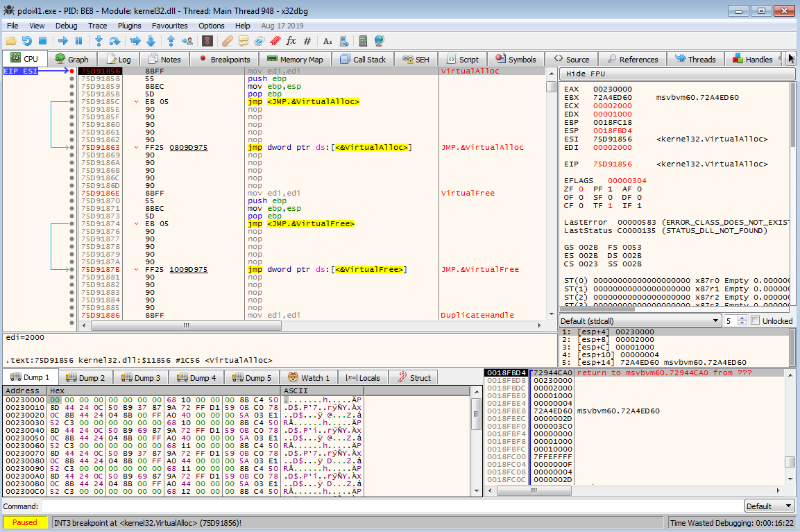Viewport: 800px width, 532px height.
Task: Open the Default (stdcall) calling convention dropdown
Action: 640,321
